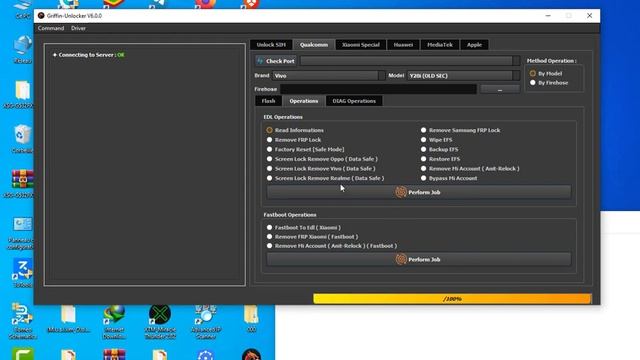Open the Mito Loader folder on desktop

[69, 318]
